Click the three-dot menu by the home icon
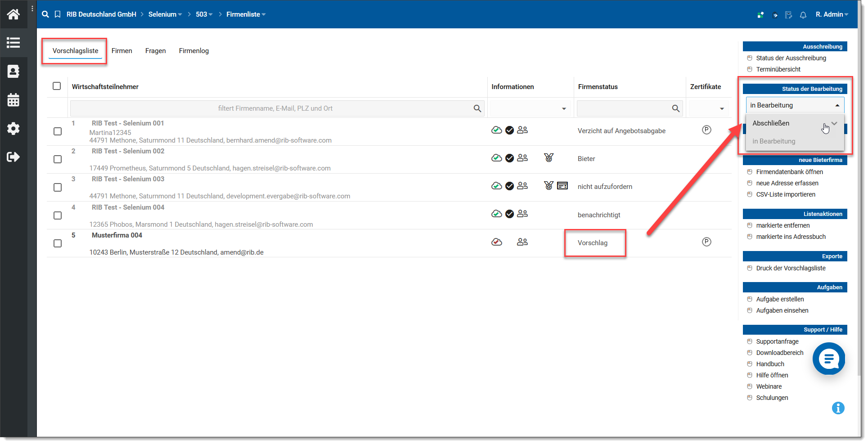The image size is (868, 444). point(32,9)
